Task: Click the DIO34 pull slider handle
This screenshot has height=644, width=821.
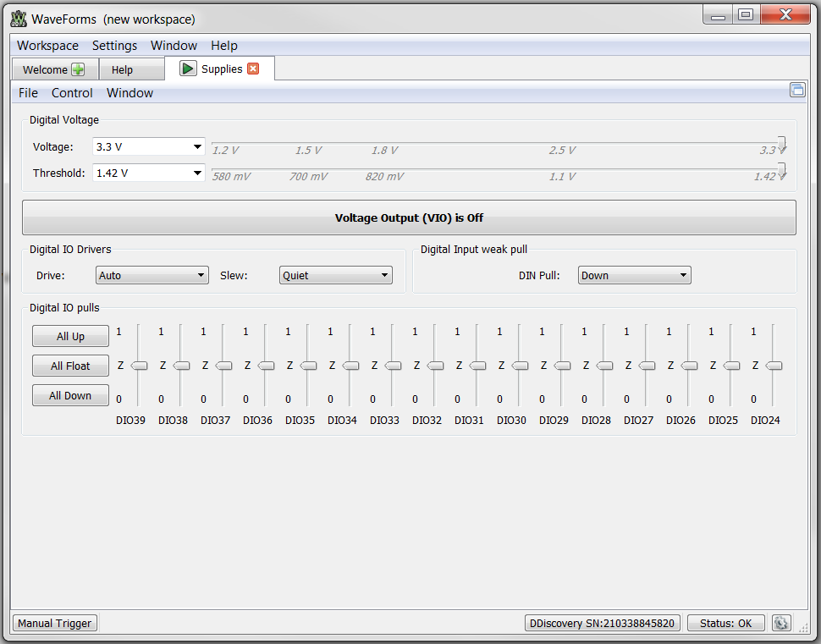Action: (x=350, y=366)
